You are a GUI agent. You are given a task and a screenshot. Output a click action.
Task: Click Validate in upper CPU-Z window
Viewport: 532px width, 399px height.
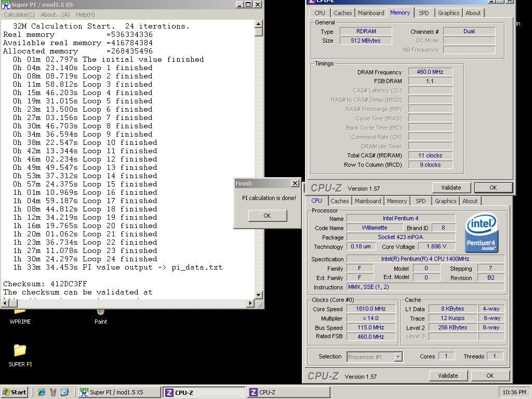451,188
